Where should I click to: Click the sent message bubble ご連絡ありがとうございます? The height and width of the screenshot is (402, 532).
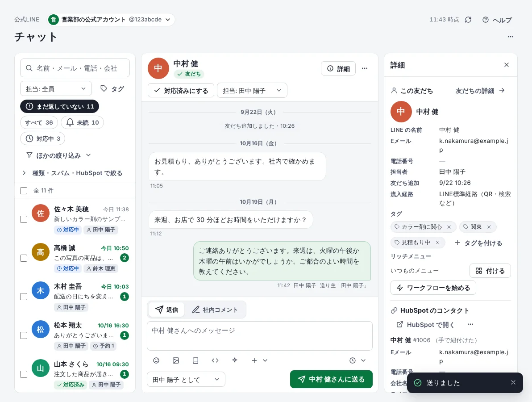coord(282,261)
